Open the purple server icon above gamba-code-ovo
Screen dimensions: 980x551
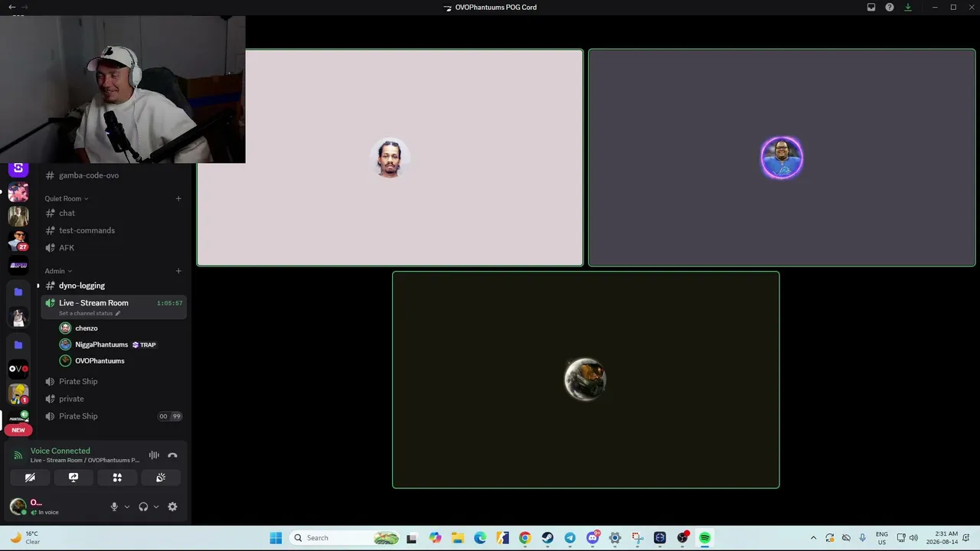pos(18,168)
